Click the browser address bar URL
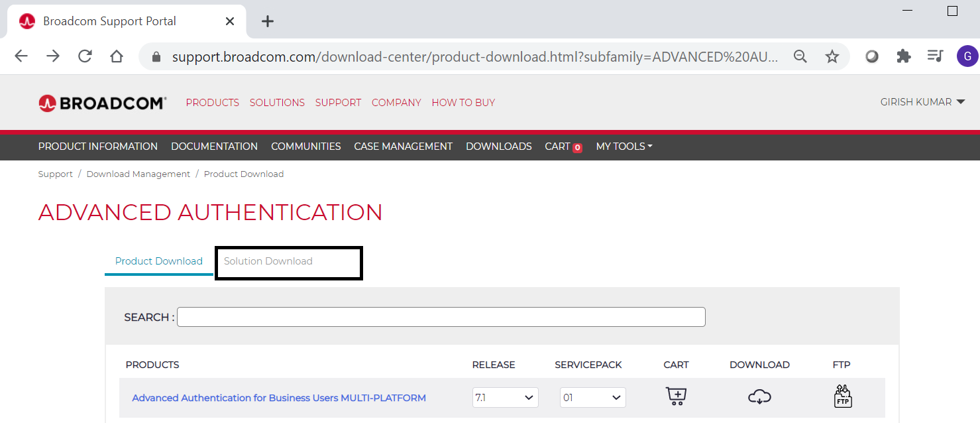The width and height of the screenshot is (980, 423). 475,57
